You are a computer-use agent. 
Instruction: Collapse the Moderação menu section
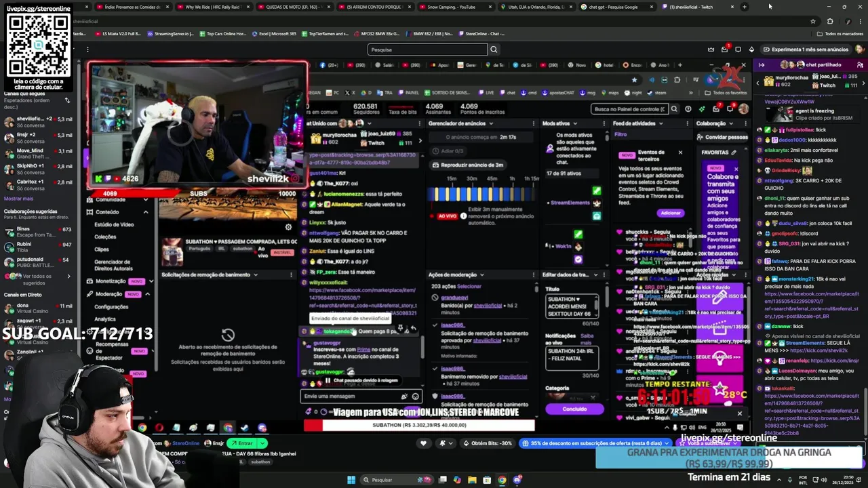coord(147,294)
